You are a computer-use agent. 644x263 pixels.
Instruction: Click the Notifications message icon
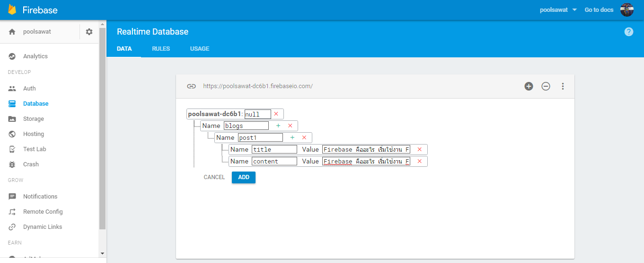pyautogui.click(x=12, y=197)
